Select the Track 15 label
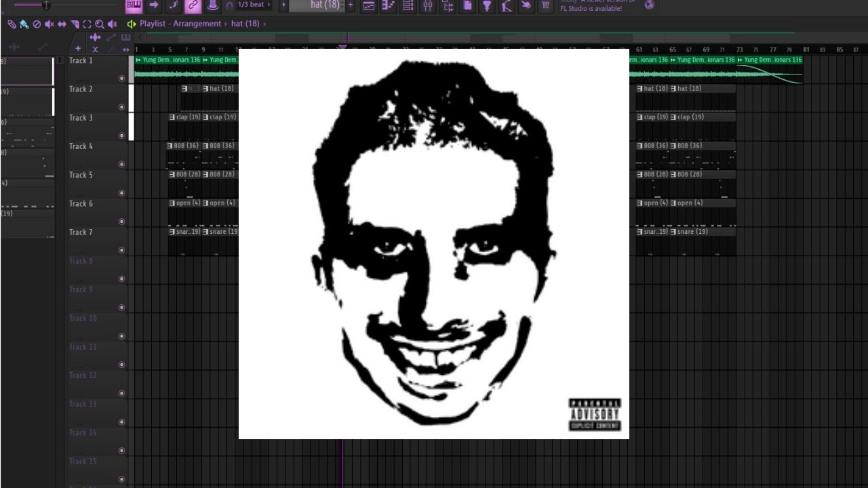The height and width of the screenshot is (488, 868). pyautogui.click(x=83, y=462)
